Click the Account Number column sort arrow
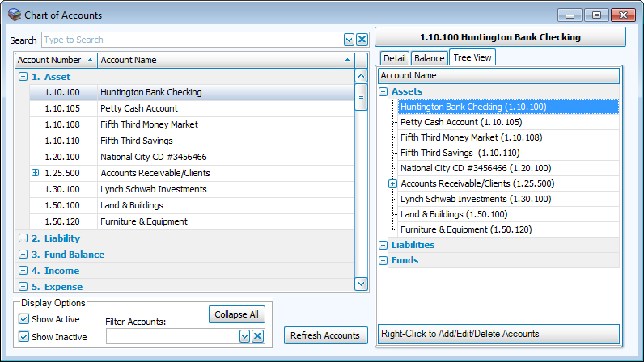The width and height of the screenshot is (644, 362). click(x=89, y=60)
